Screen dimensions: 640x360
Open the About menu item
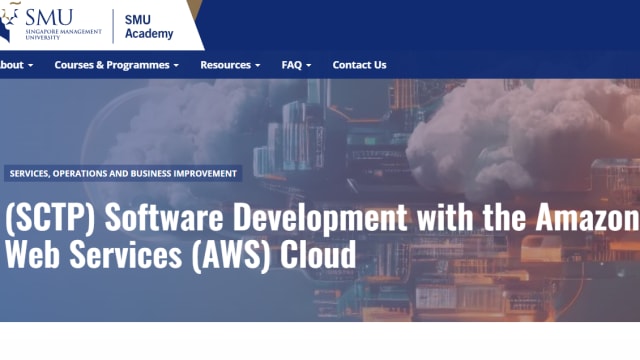(x=12, y=65)
